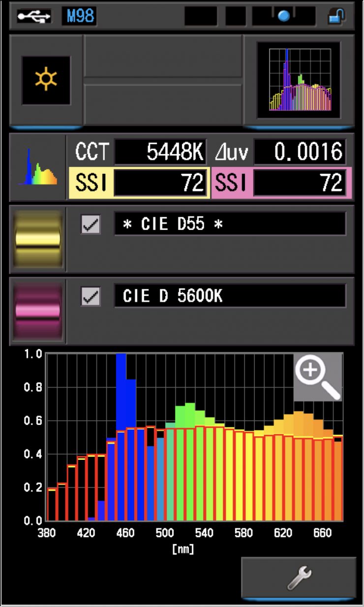Viewport: 364px width, 607px height.
Task: Click the yellow SSI value of 72
Action: pyautogui.click(x=160, y=183)
